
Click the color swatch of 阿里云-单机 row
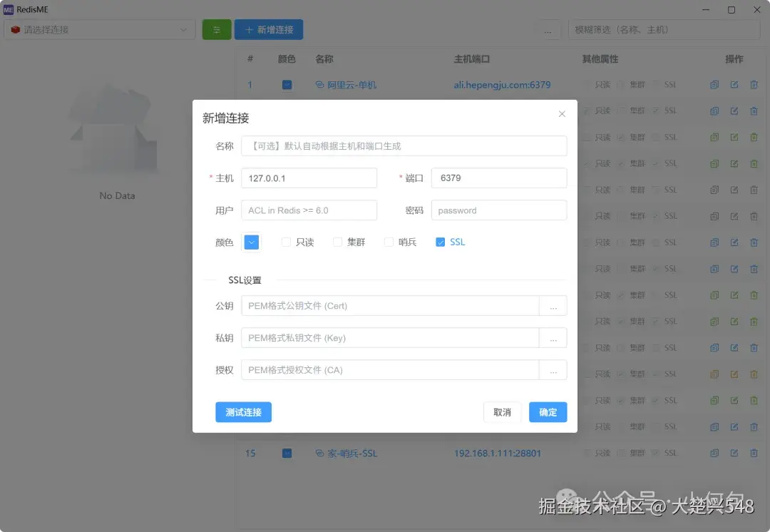click(x=287, y=85)
